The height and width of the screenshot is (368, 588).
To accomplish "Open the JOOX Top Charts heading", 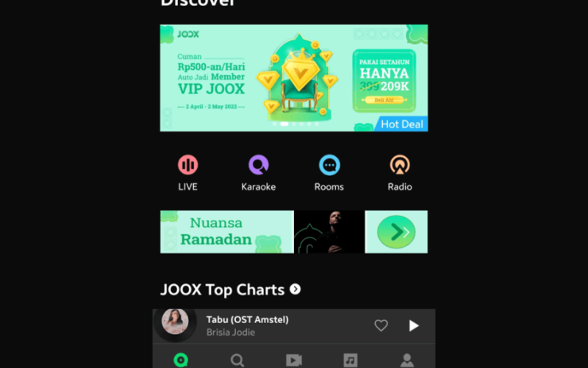I will pyautogui.click(x=223, y=289).
